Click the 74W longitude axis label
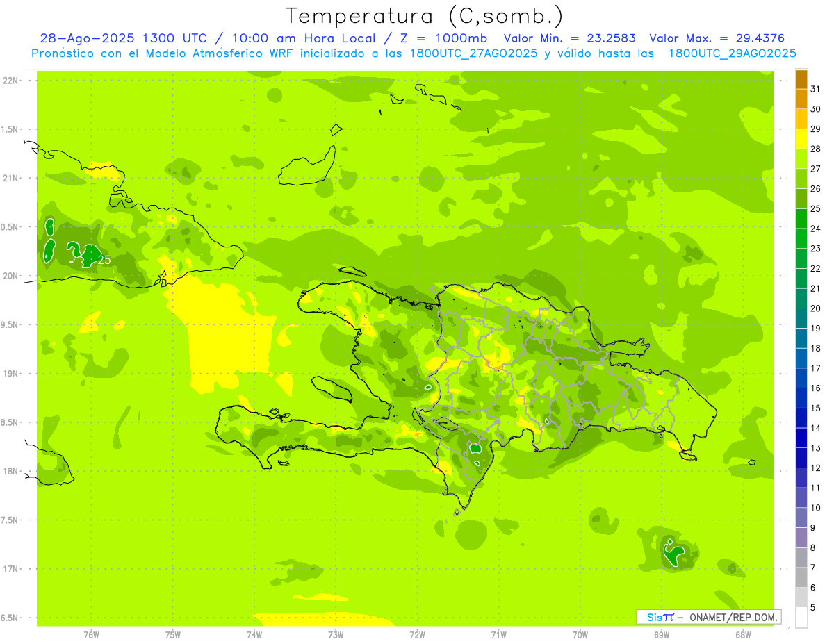This screenshot has height=644, width=834. 254,635
